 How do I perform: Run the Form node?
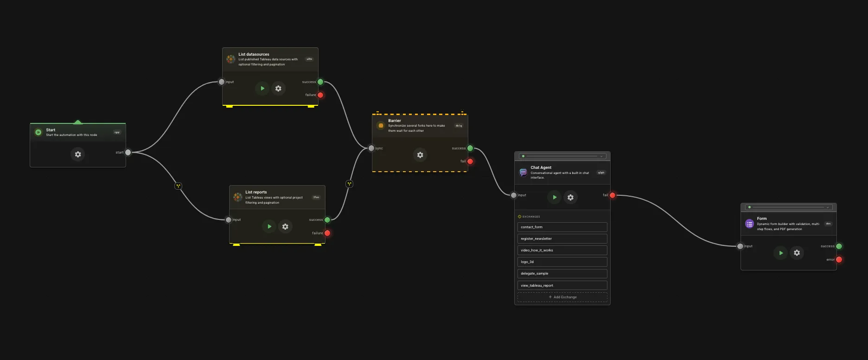781,253
